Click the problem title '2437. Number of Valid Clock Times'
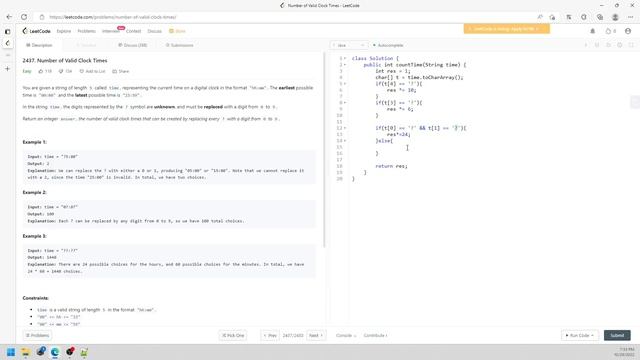640x360 pixels. 65,60
